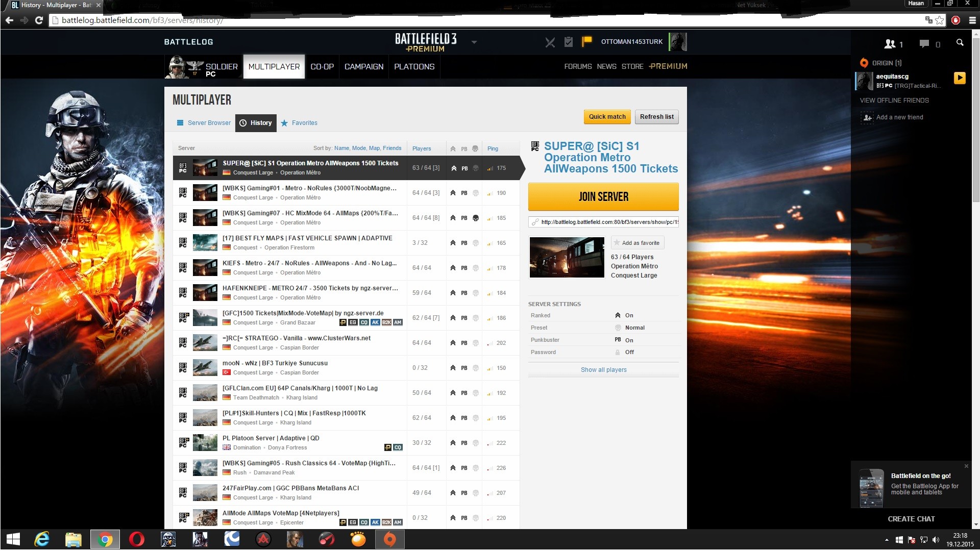
Task: Select KIEFS - Metro - 24/7 server row
Action: (x=346, y=268)
